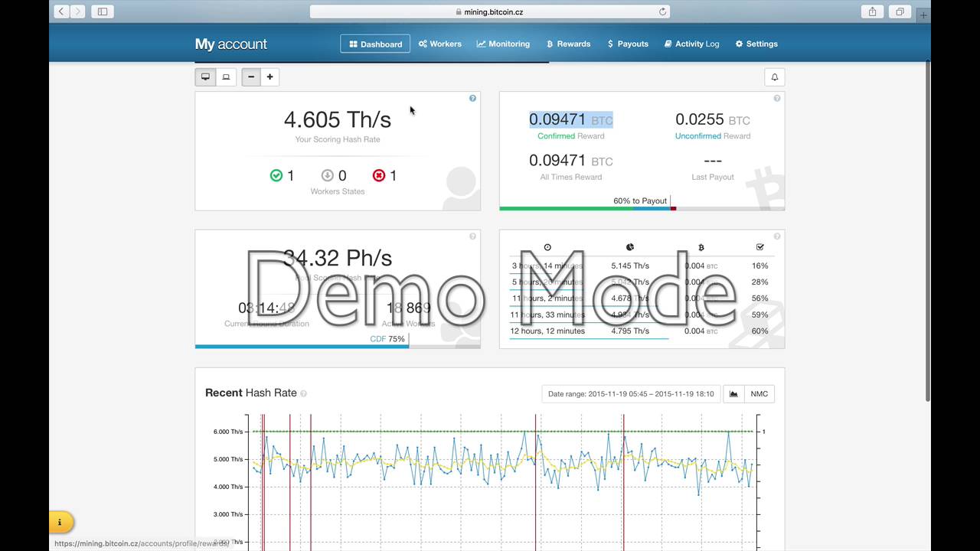Select the desktop layout view icon
The width and height of the screenshot is (980, 551).
205,77
